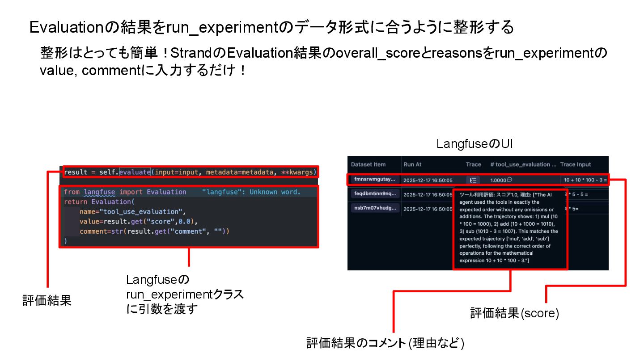Select Run At timestamp in fmnsrwmgutay row
Viewport: 644px width, 362px height.
click(x=428, y=181)
